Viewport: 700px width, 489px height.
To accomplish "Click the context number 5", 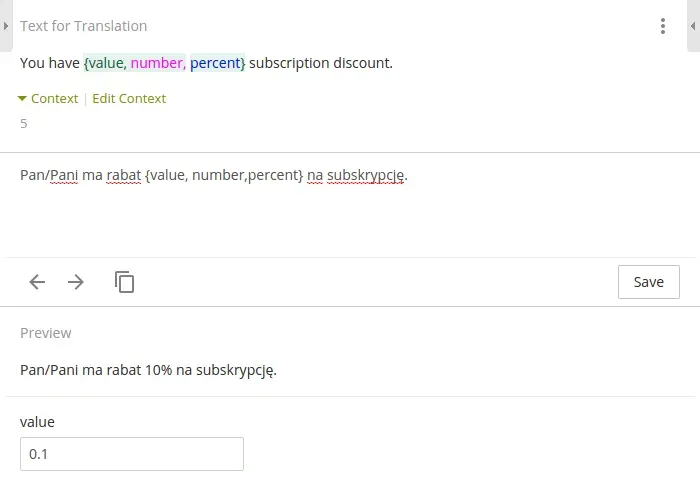I will [x=24, y=124].
